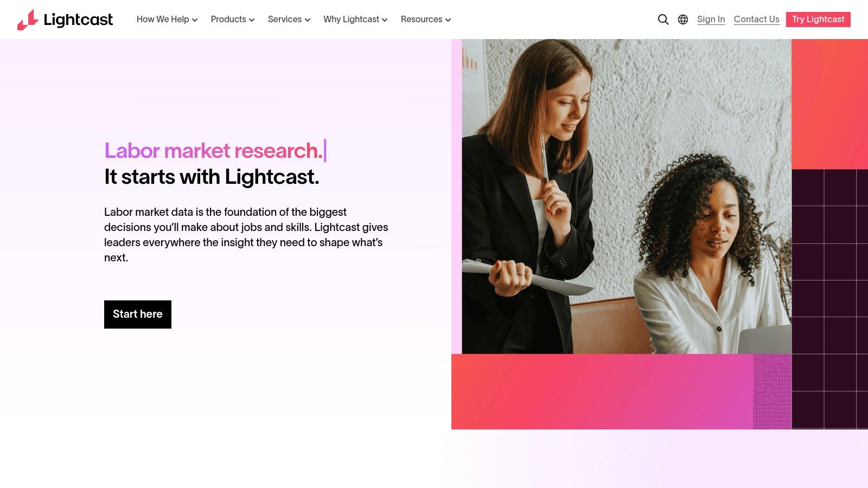Open the Why Lightcast menu
868x488 pixels.
[x=355, y=20]
